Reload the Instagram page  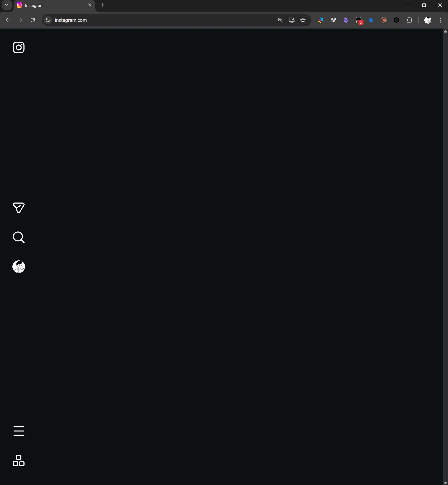click(x=33, y=20)
